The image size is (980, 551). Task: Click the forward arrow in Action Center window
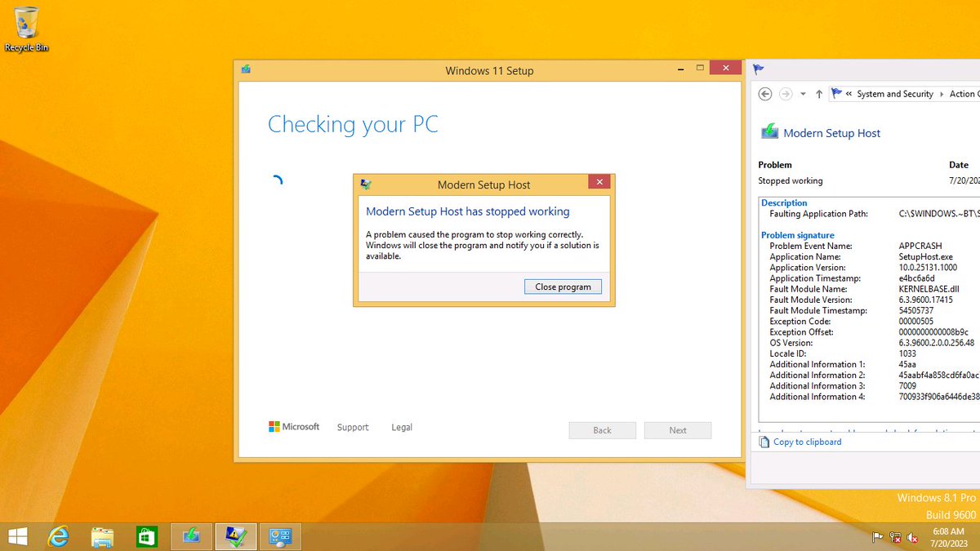click(786, 94)
